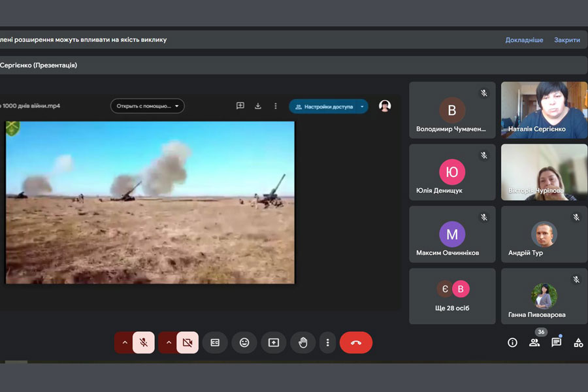This screenshot has width=588, height=392.
Task: Click the present screen icon
Action: 274,342
